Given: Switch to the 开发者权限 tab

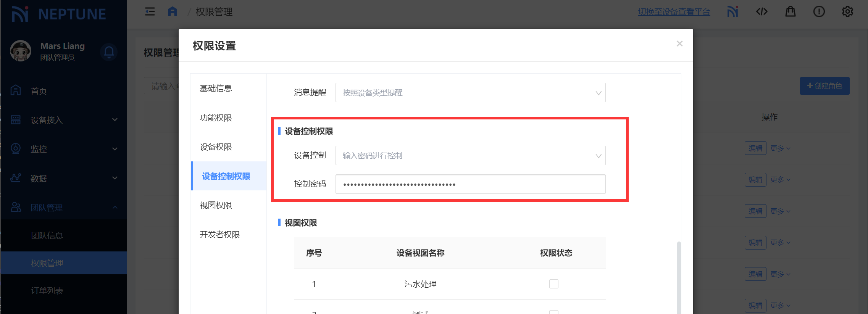Looking at the screenshot, I should (x=220, y=235).
